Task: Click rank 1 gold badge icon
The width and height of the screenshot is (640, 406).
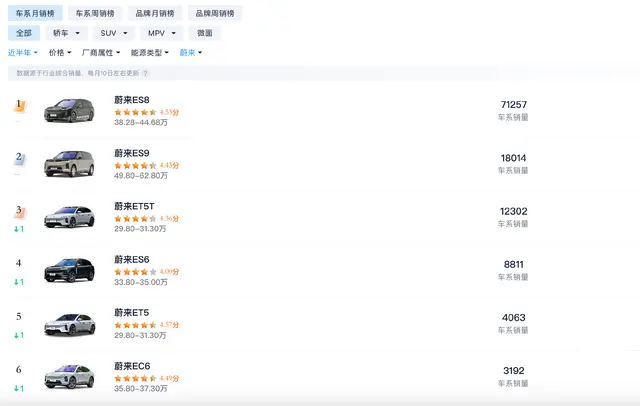Action: click(x=19, y=105)
